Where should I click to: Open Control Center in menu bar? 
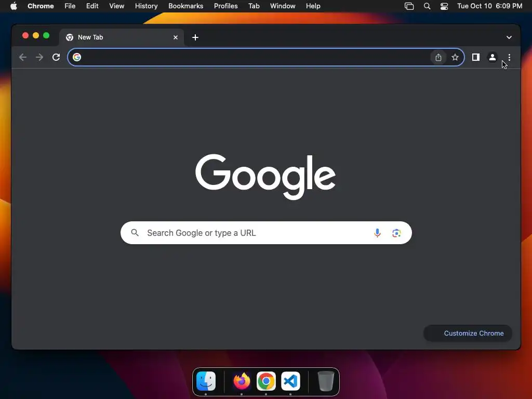click(444, 6)
